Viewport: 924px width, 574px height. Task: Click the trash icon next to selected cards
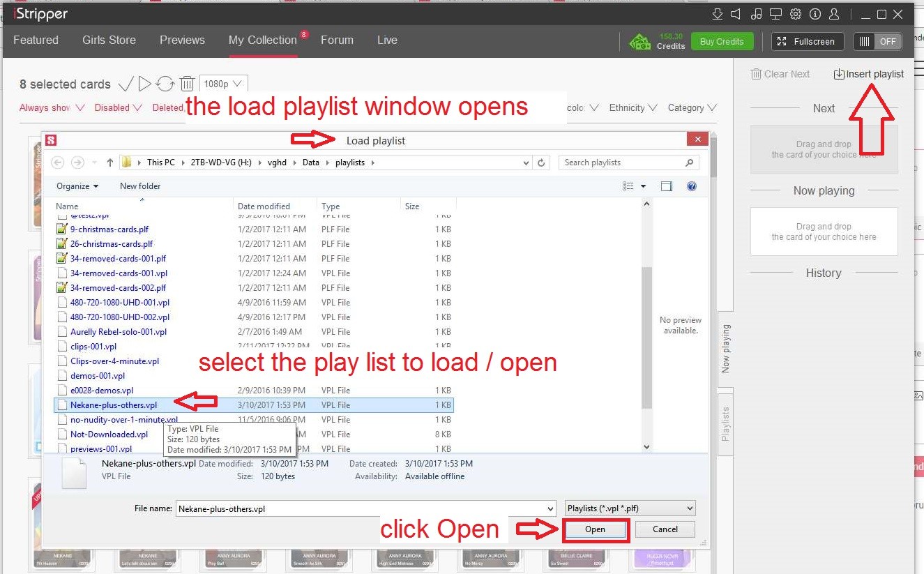[x=187, y=84]
